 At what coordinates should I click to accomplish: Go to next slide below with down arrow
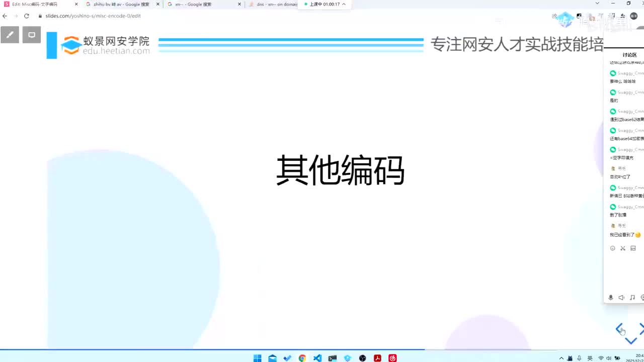[x=630, y=341]
